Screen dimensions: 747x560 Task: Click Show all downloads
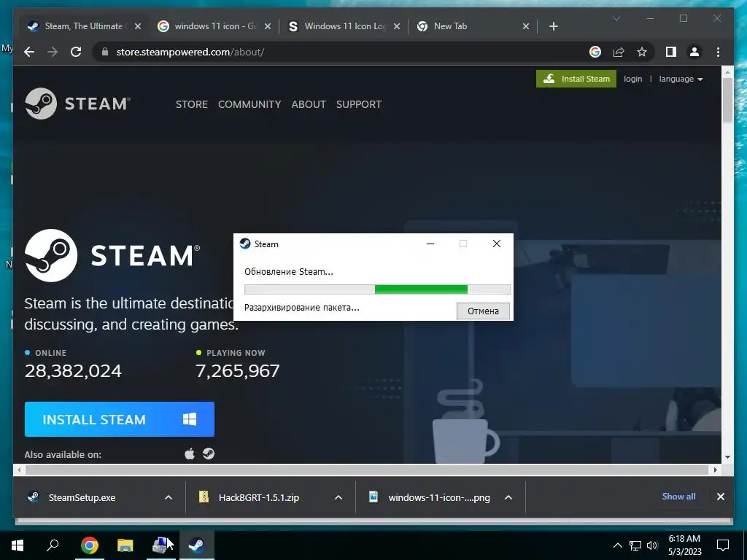coord(678,496)
